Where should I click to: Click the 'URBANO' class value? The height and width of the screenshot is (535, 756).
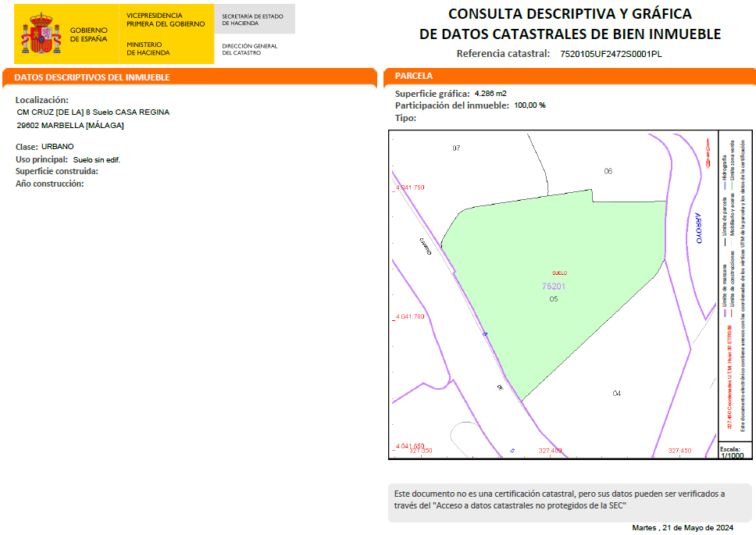click(57, 147)
